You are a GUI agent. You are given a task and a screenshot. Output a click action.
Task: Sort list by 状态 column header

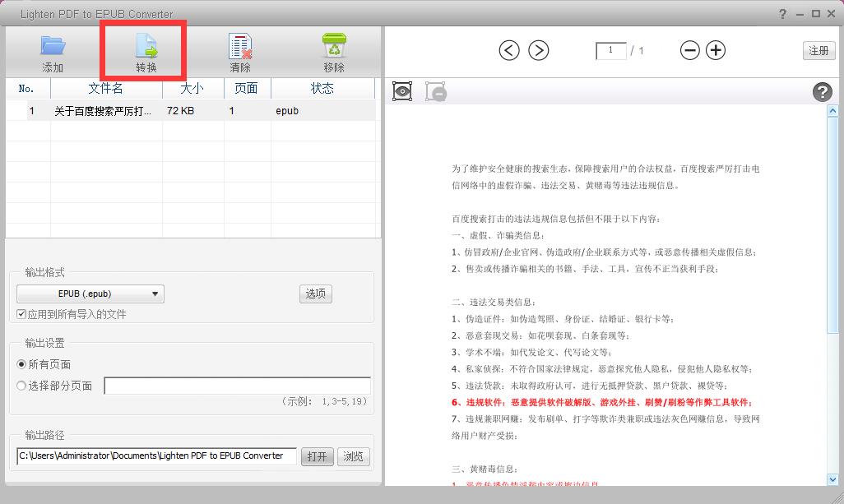[322, 88]
